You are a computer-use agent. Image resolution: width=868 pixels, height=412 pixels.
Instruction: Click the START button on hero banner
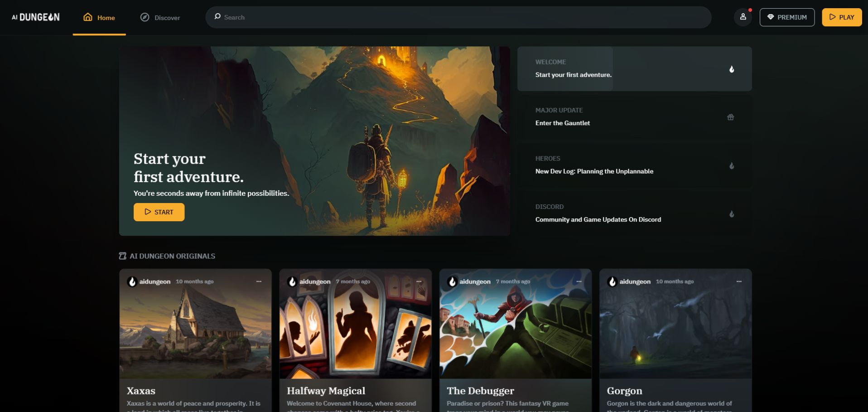[x=159, y=212]
